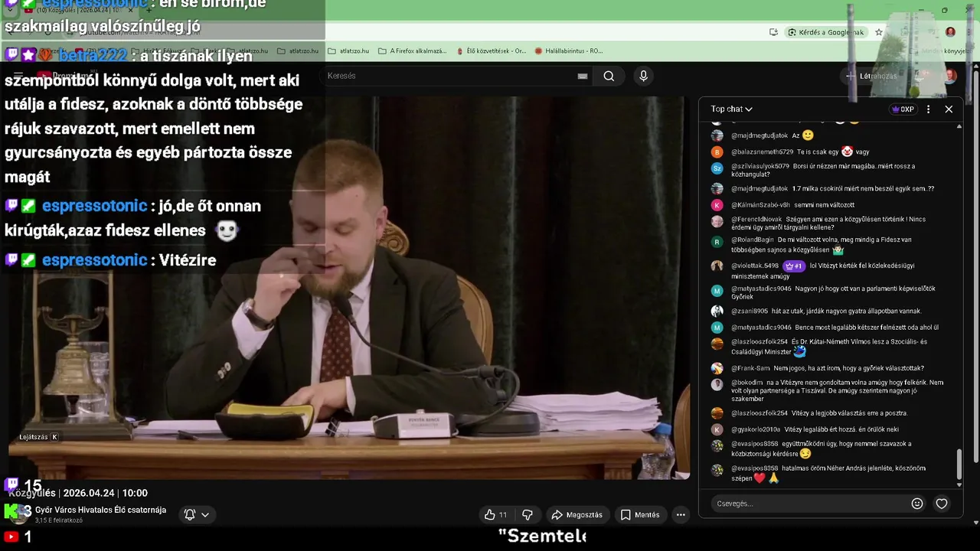980x551 pixels.
Task: Select message from @majdmegtudjatok about 1.7 milka
Action: pos(832,188)
